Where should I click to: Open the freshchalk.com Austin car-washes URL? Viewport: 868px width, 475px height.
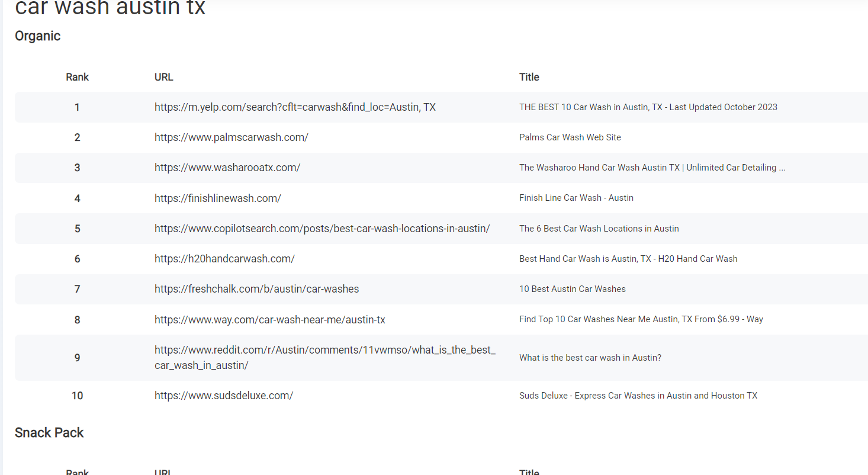[257, 289]
